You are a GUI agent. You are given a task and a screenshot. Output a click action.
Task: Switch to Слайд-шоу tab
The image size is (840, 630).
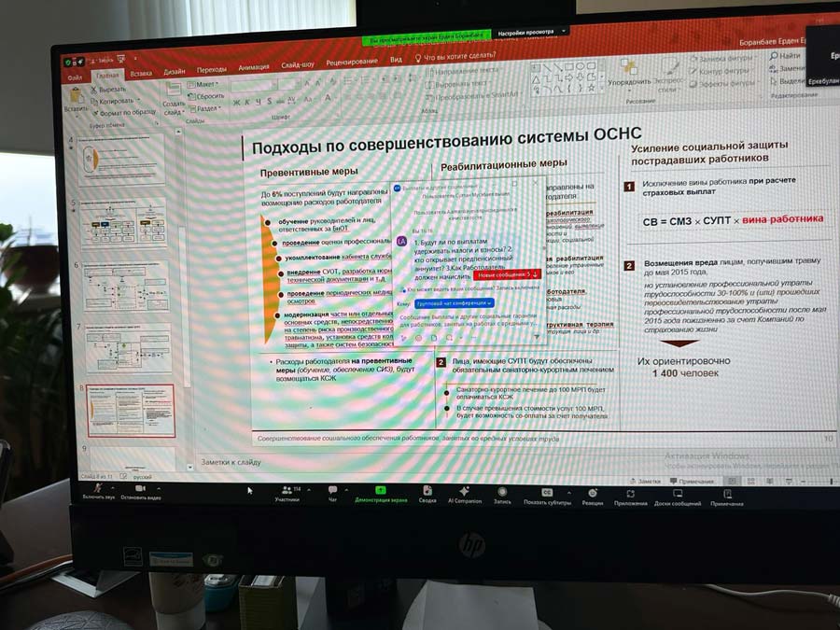(298, 64)
